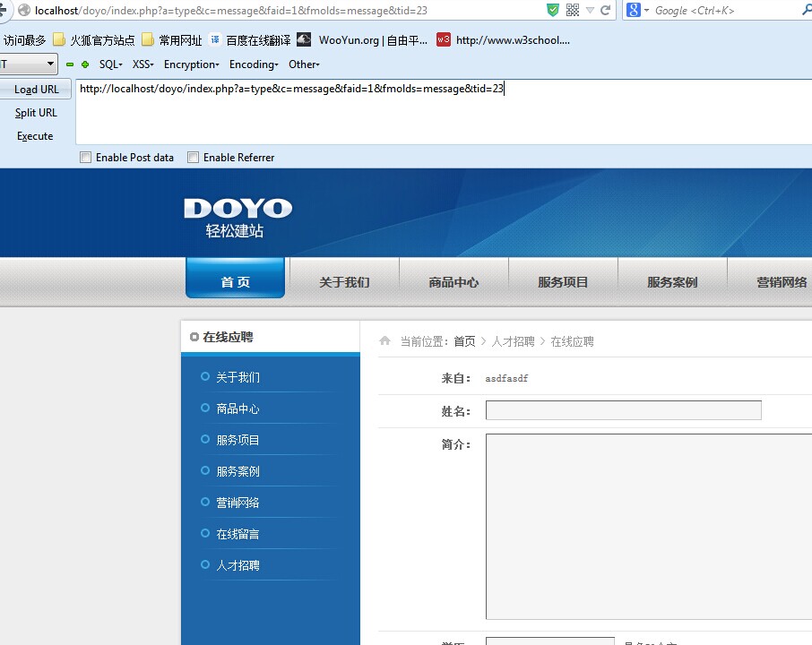The height and width of the screenshot is (645, 812).
Task: Click the 姓名 name input field
Action: 624,410
